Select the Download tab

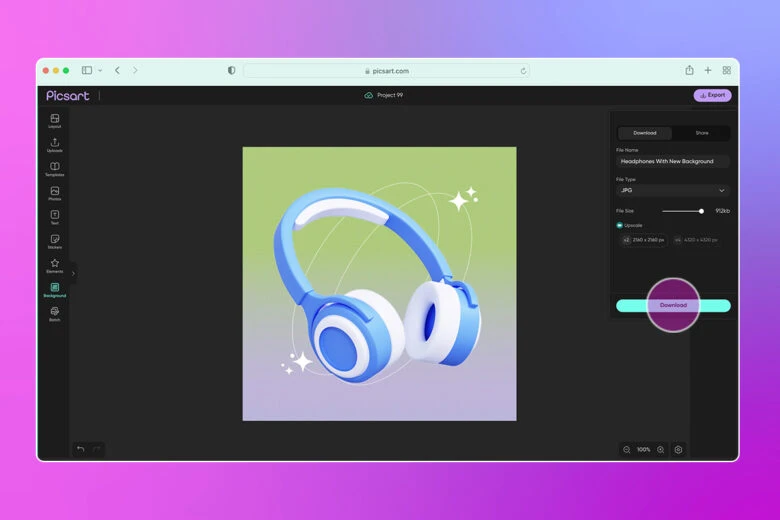pyautogui.click(x=645, y=132)
